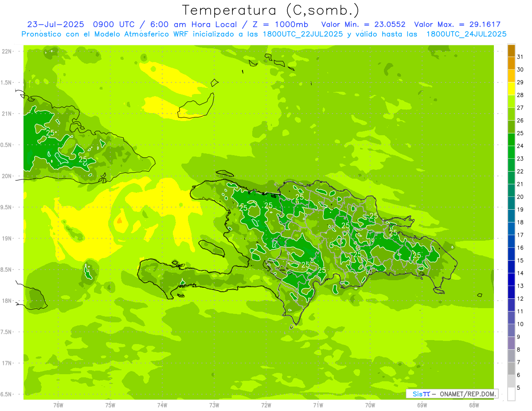Viewport: 532px width, 411px height.
Task: Click the '18N' latitude axis label
Action: [x=7, y=301]
